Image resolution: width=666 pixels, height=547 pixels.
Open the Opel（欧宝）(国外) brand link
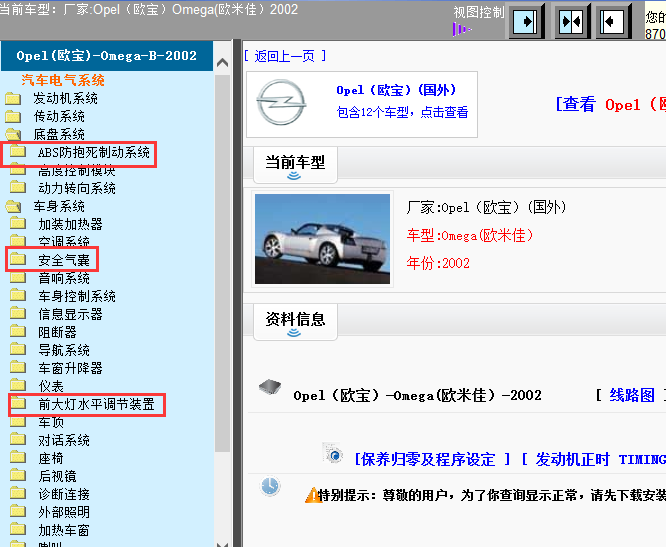tap(396, 90)
